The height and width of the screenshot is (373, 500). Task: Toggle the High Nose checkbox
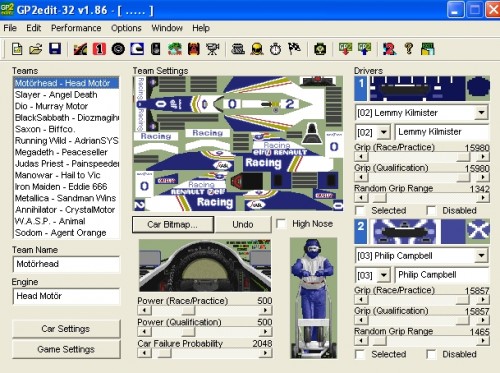pos(281,224)
